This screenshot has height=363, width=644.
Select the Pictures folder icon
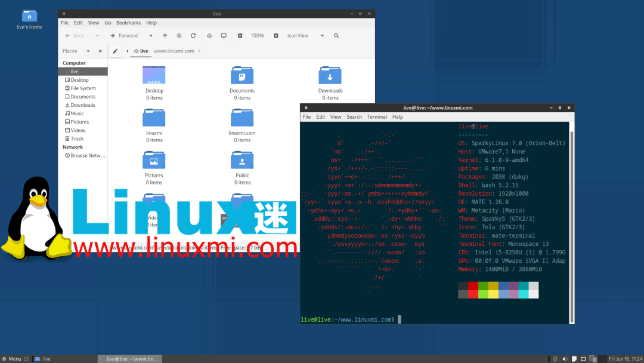coord(154,161)
